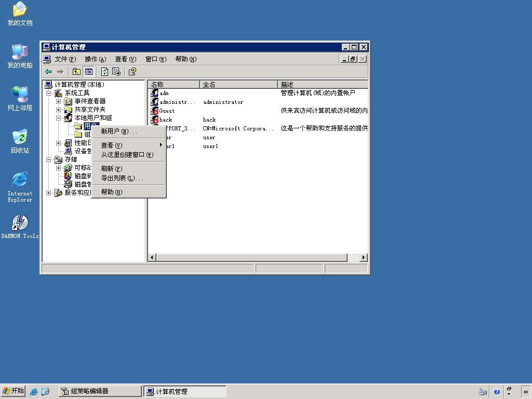Choose 帮助(H) in context menu
Screen dimensions: 532x399
[129, 192]
